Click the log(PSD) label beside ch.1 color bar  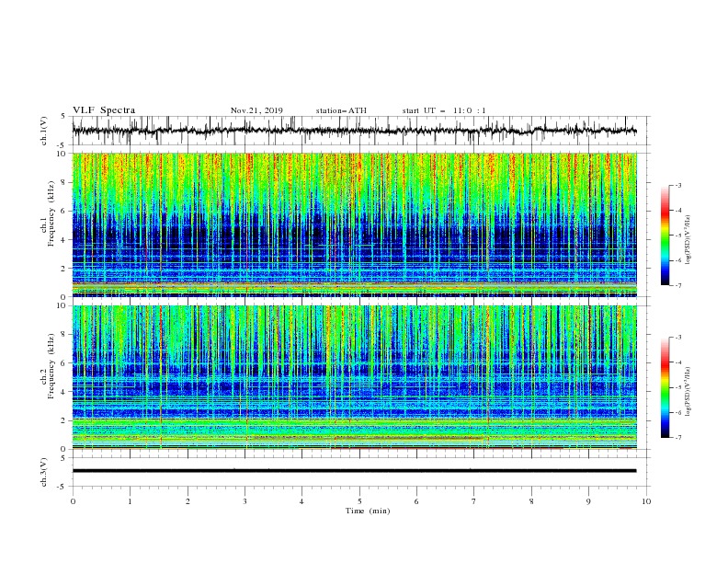[688, 240]
